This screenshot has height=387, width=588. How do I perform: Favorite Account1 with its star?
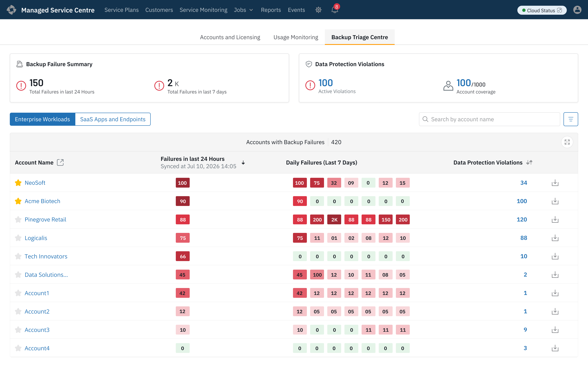point(18,293)
